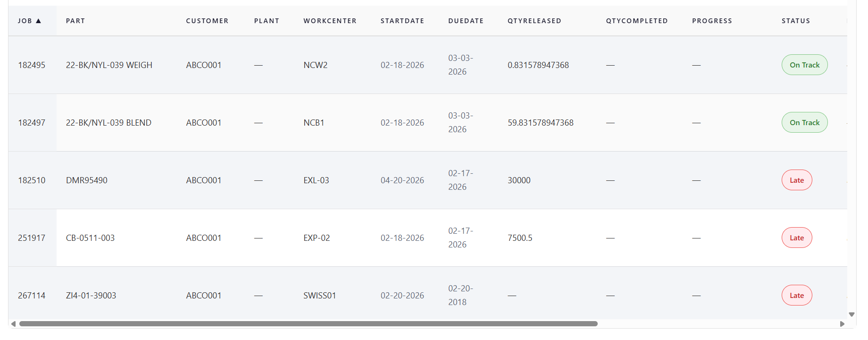Click the On Track badge for job 182497
This screenshot has height=340, width=868.
coord(804,122)
